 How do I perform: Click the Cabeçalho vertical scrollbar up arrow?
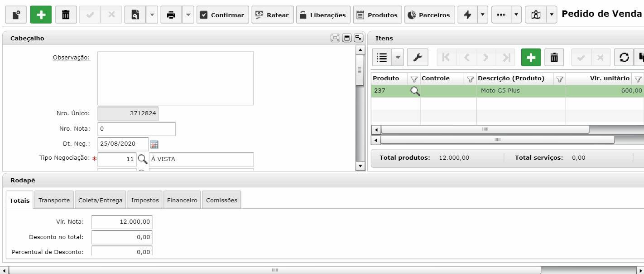coord(360,49)
